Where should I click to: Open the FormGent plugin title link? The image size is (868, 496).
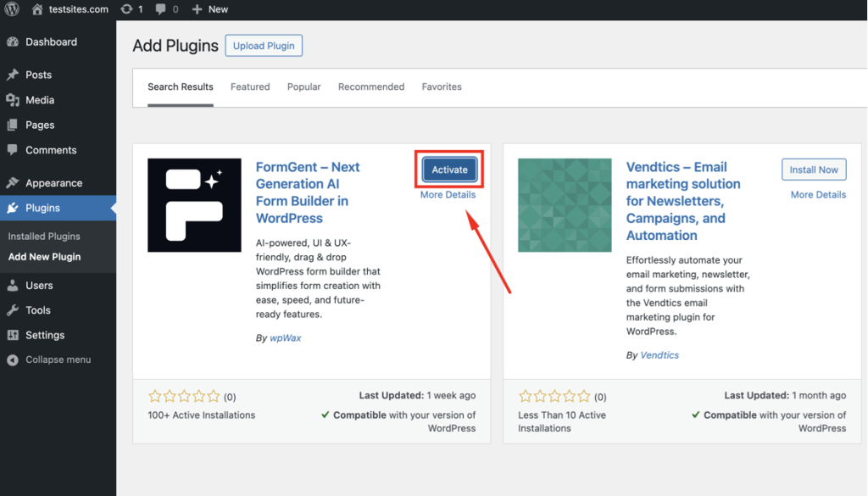(x=308, y=192)
